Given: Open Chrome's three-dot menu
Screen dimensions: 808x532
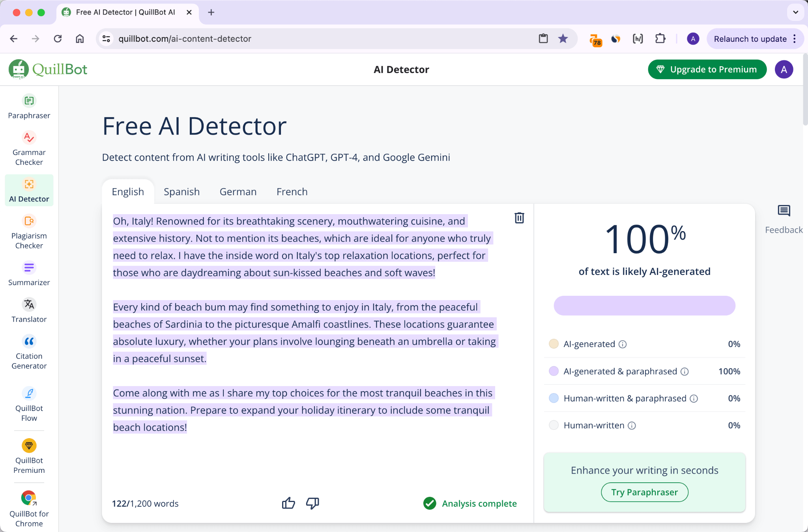Looking at the screenshot, I should click(x=795, y=39).
